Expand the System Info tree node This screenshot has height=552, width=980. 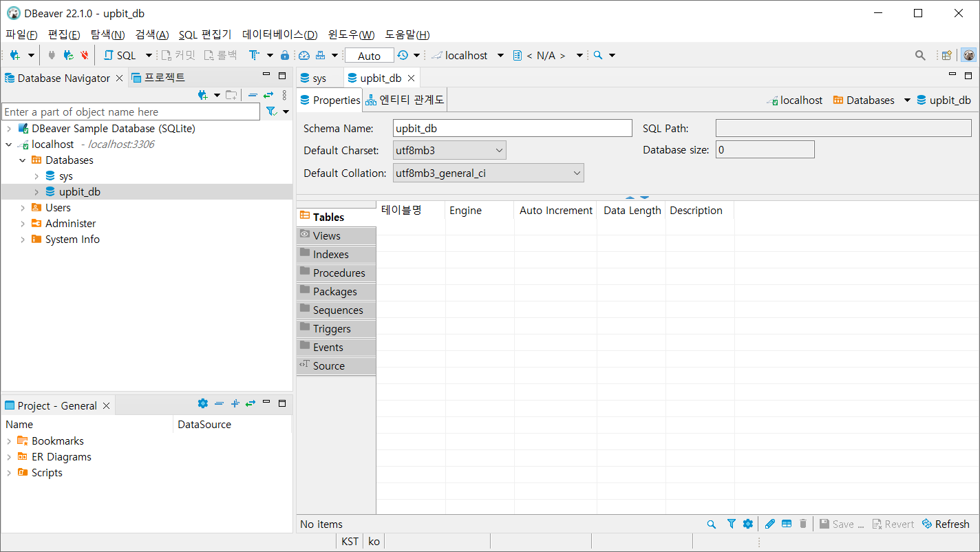click(23, 240)
